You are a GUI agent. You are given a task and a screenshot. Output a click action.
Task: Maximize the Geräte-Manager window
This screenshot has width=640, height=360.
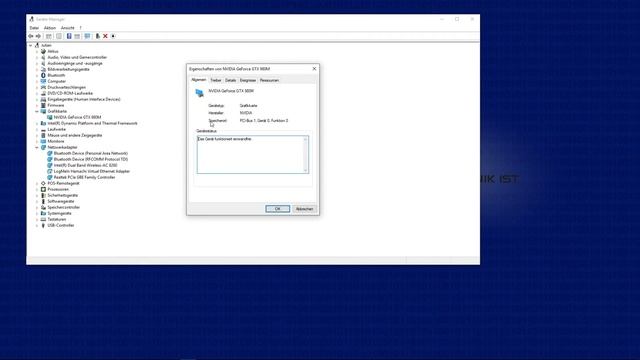pos(457,19)
